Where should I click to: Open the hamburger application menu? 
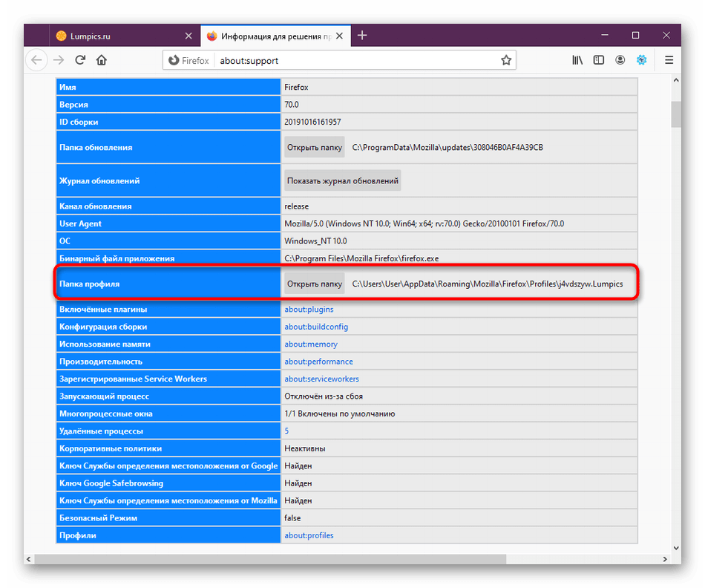[669, 60]
